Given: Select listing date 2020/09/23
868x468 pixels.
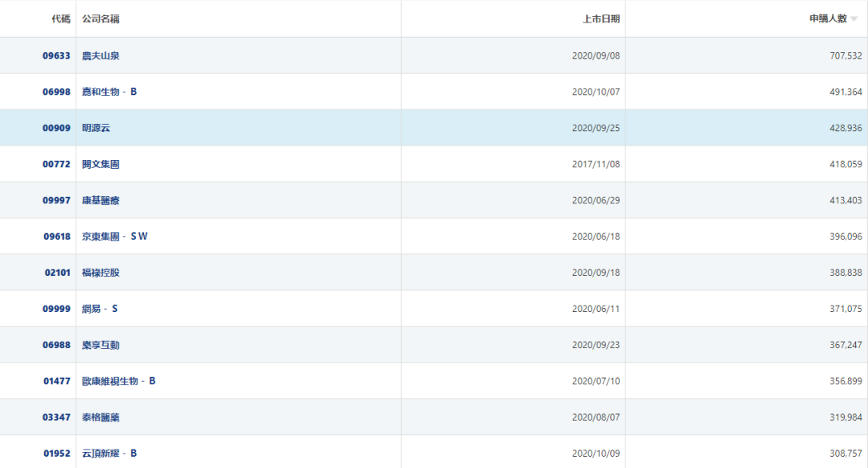Looking at the screenshot, I should pyautogui.click(x=596, y=345).
